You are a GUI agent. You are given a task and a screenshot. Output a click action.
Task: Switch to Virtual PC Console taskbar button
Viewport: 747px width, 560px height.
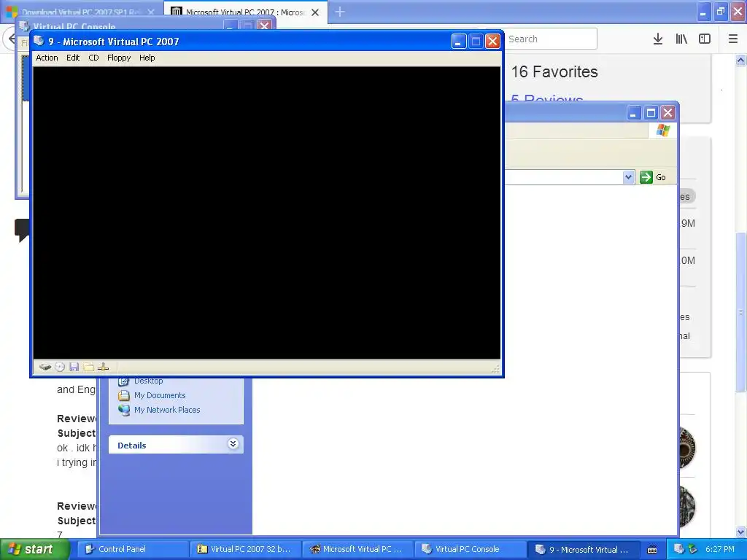pos(470,549)
